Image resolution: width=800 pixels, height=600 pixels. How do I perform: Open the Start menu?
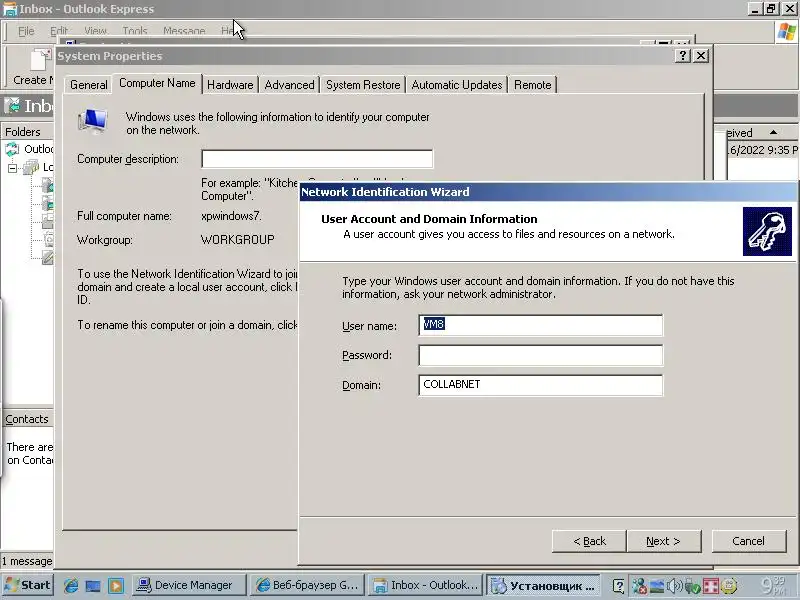[x=28, y=585]
